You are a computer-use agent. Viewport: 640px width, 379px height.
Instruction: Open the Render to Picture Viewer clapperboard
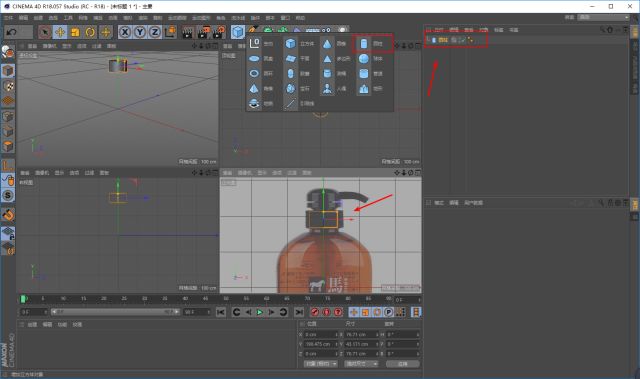tap(203, 32)
